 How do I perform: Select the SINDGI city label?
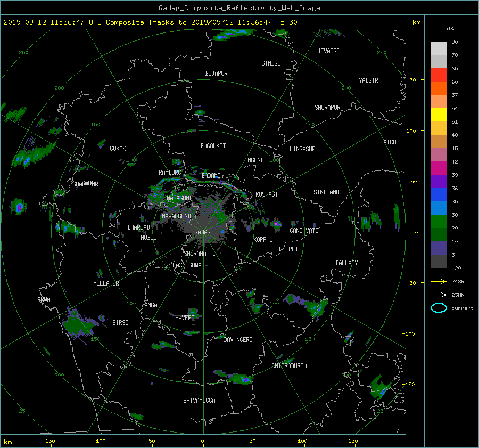[271, 63]
